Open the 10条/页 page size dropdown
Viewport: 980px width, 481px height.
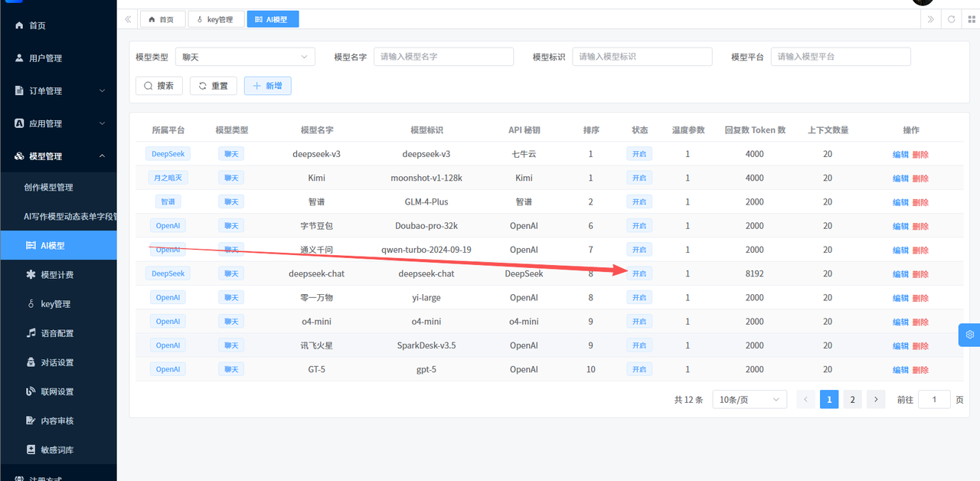click(x=749, y=399)
